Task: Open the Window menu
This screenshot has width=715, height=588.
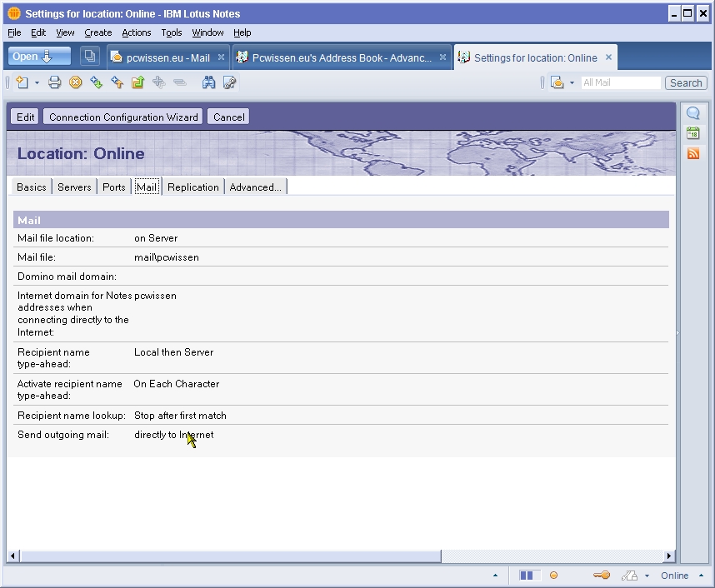Action: [207, 32]
